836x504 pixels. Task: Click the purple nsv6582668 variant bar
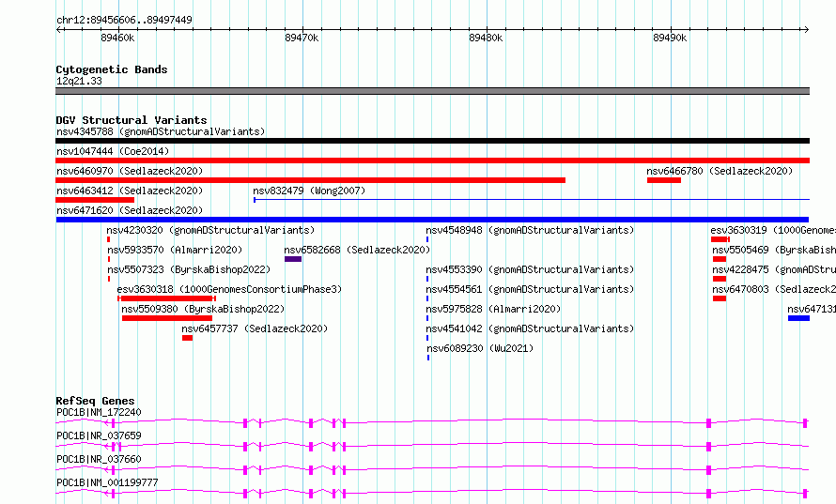pos(293,259)
